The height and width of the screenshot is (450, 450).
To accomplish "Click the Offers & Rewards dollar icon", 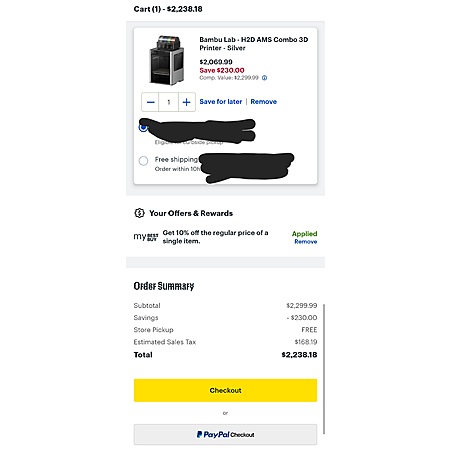I will click(139, 213).
